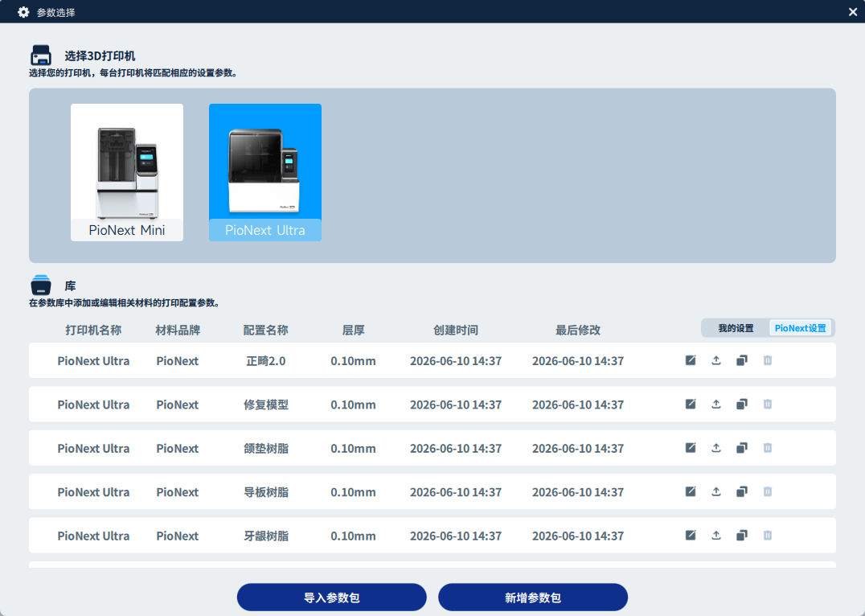Screen dimensions: 865x616
Task: Click the 创建时间 column header
Action: pos(456,330)
